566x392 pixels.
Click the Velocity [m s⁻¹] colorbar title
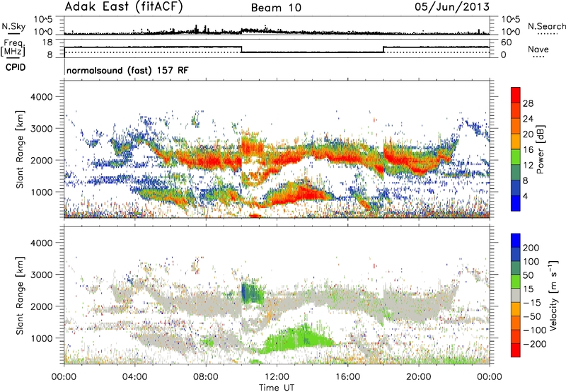(553, 295)
